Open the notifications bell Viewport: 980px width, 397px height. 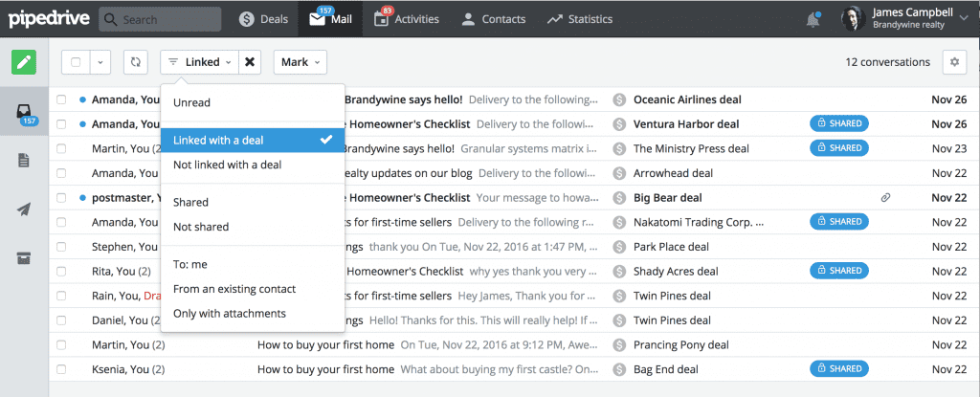(x=813, y=19)
